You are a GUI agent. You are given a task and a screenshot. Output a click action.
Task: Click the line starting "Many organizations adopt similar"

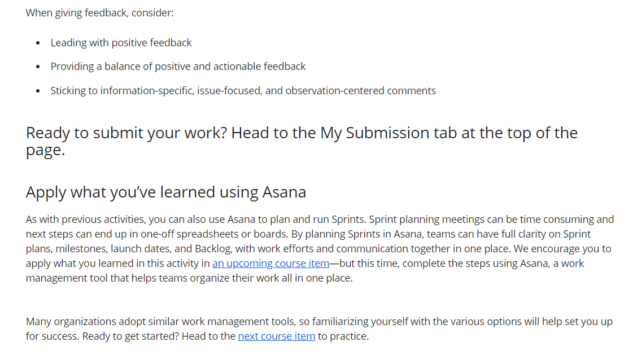pyautogui.click(x=320, y=322)
